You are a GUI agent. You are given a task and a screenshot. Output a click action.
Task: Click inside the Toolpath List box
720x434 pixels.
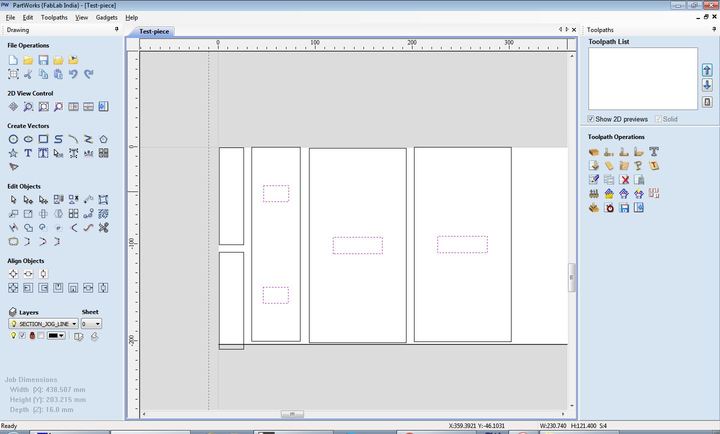(643, 79)
